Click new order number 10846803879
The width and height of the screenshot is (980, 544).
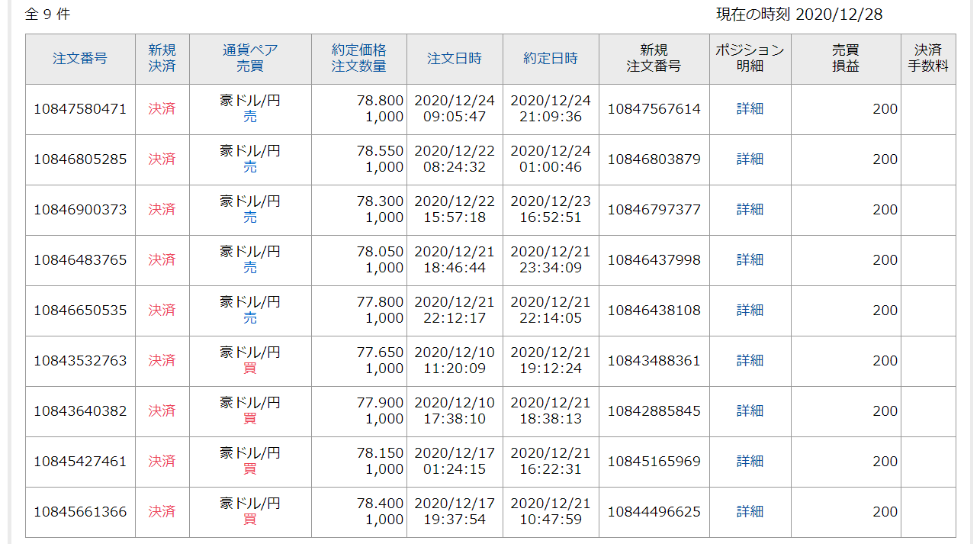(654, 159)
